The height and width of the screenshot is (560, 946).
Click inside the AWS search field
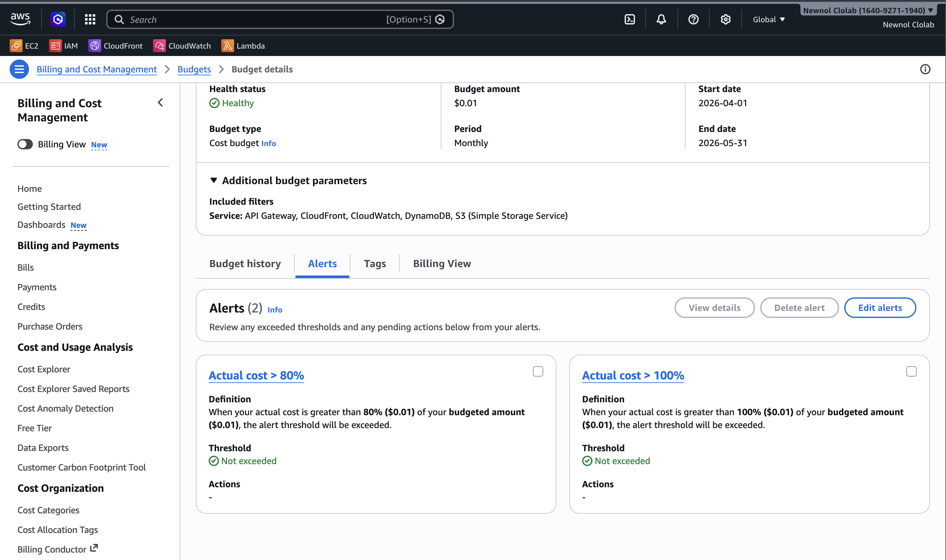pos(264,19)
